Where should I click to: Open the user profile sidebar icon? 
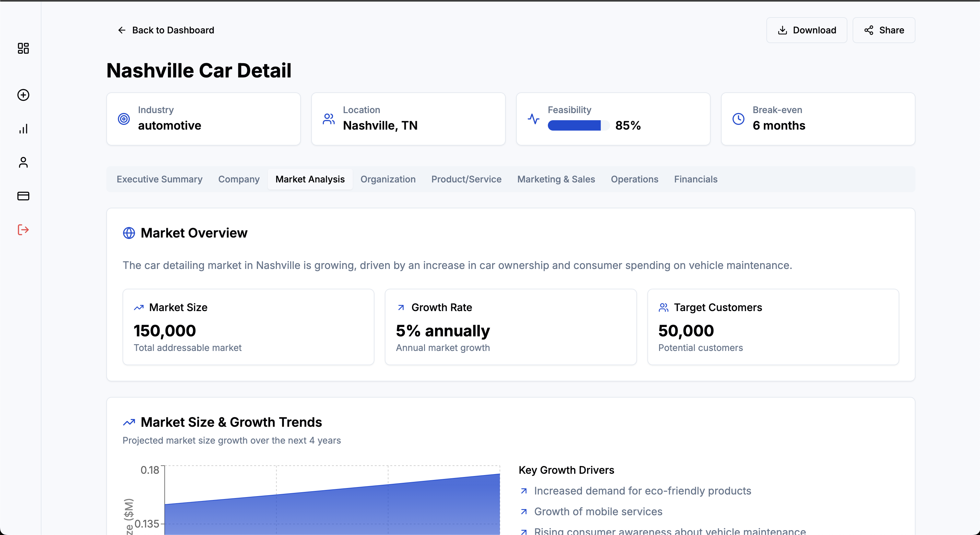[x=23, y=162]
